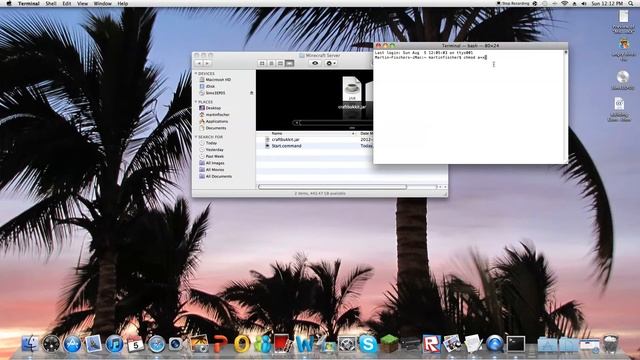This screenshot has width=640, height=360.
Task: Open the Action gear menu in Finder
Action: tap(330, 63)
